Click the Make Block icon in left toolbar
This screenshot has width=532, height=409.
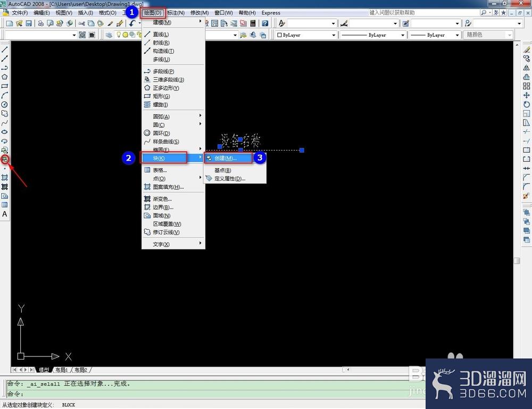tap(5, 159)
